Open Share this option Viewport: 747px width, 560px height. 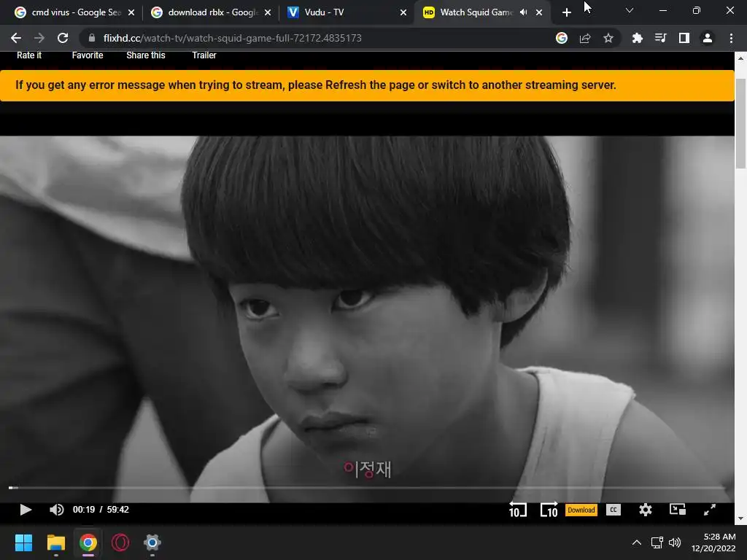point(146,55)
